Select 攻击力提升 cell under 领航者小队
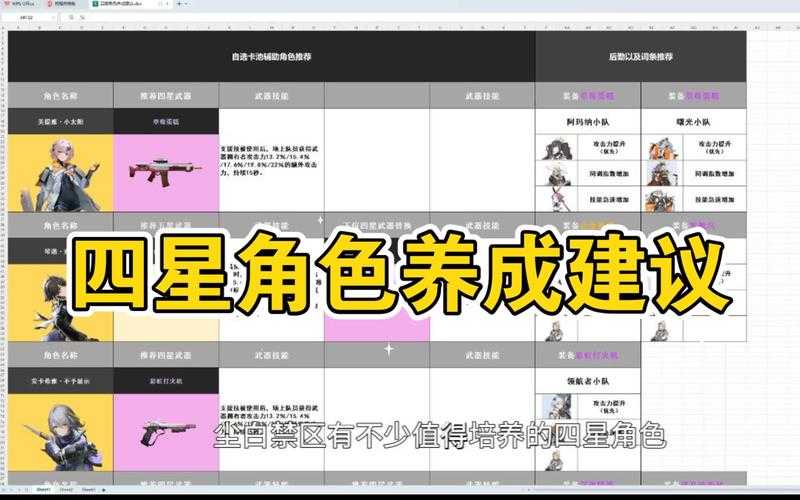The image size is (800, 500). coord(609,407)
